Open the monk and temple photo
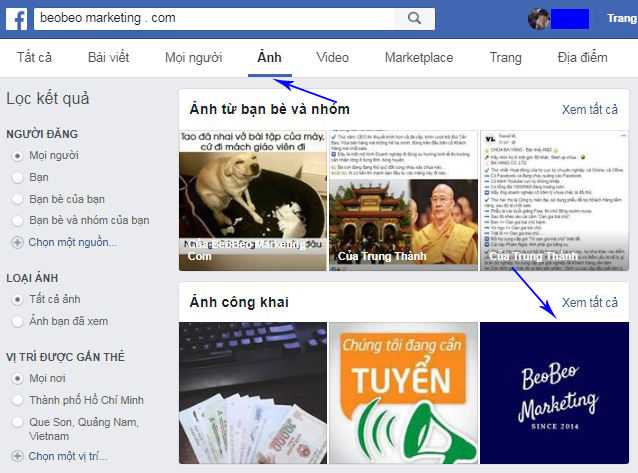The image size is (638, 473). (403, 201)
